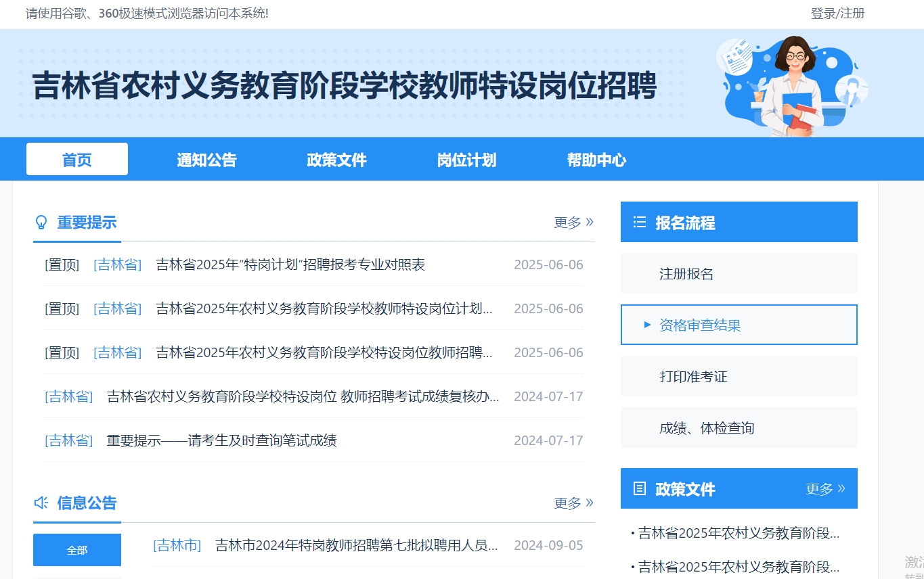This screenshot has height=579, width=924.
Task: Click the 登录/注册 link
Action: tap(836, 14)
